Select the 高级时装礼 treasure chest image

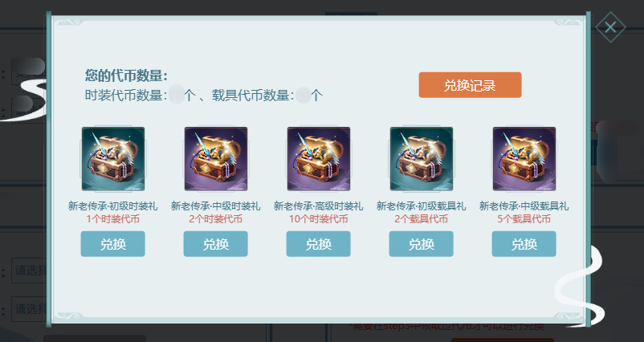(318, 158)
